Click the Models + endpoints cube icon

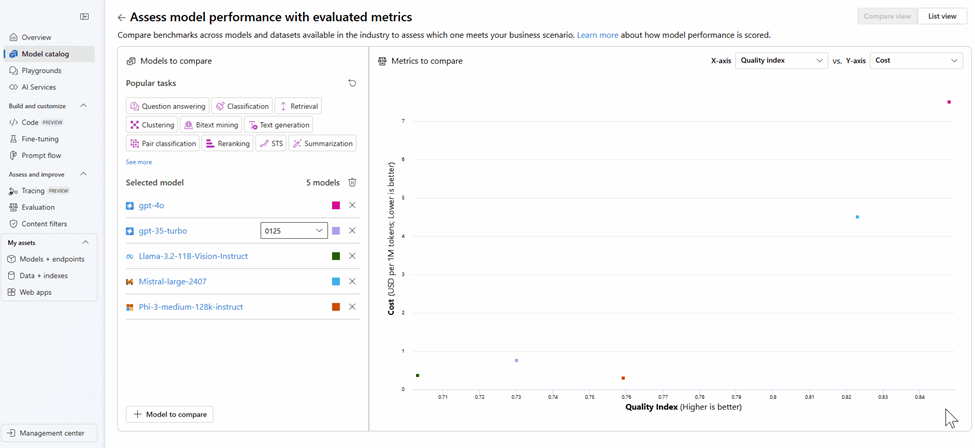12,259
